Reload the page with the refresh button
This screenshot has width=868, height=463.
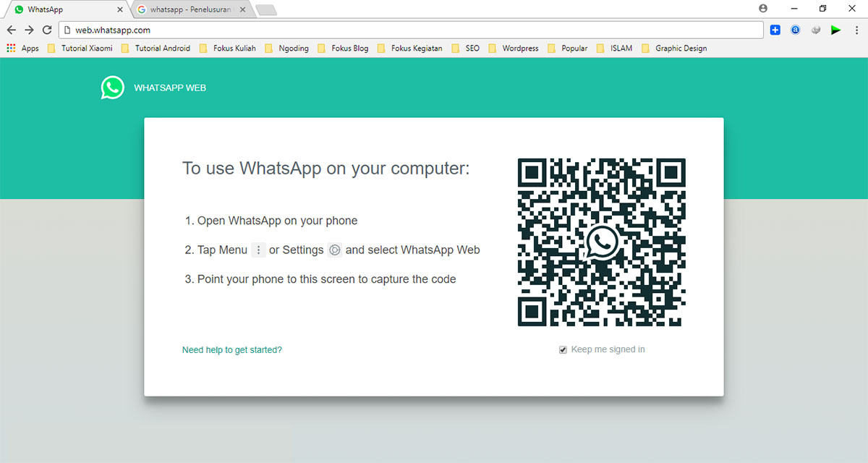pos(46,30)
